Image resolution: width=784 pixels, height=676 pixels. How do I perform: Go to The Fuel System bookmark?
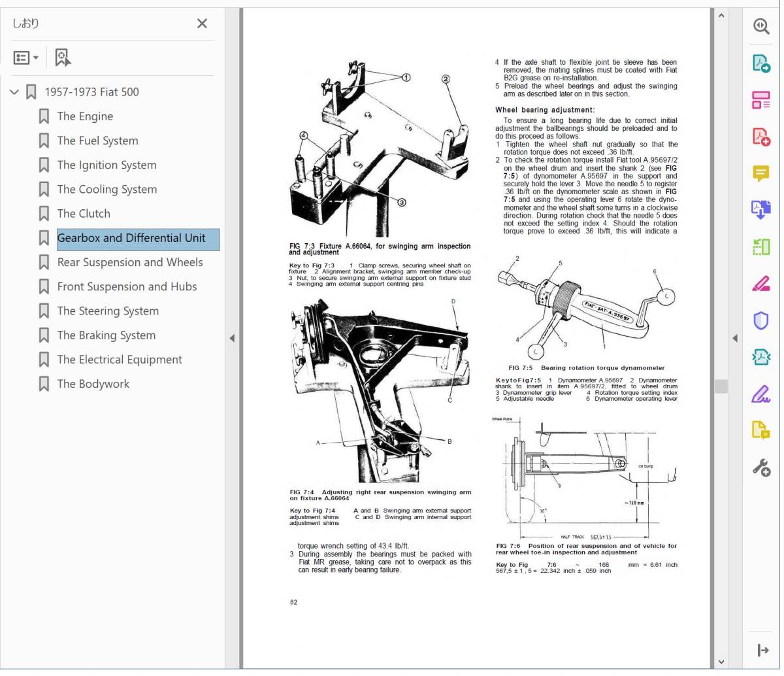point(97,141)
